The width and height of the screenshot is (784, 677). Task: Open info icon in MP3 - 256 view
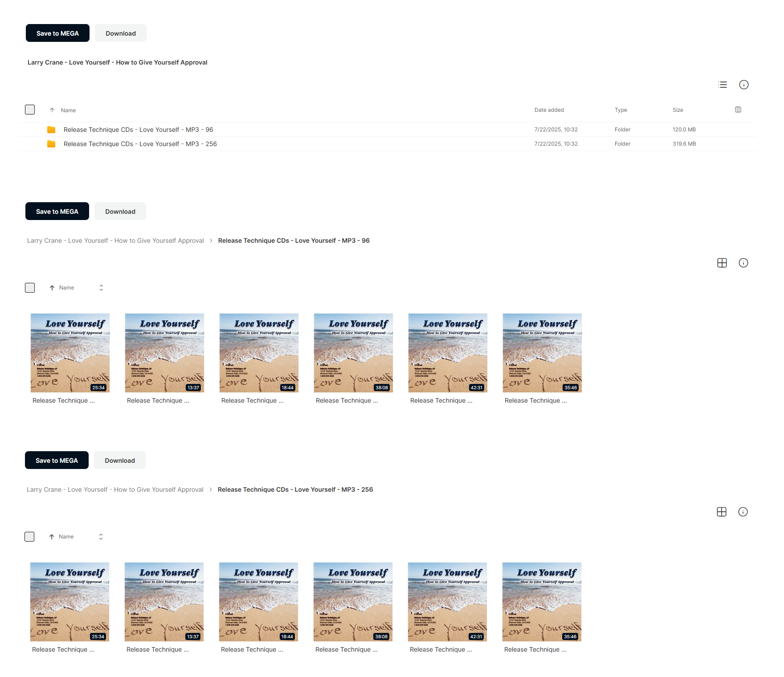[x=743, y=512]
